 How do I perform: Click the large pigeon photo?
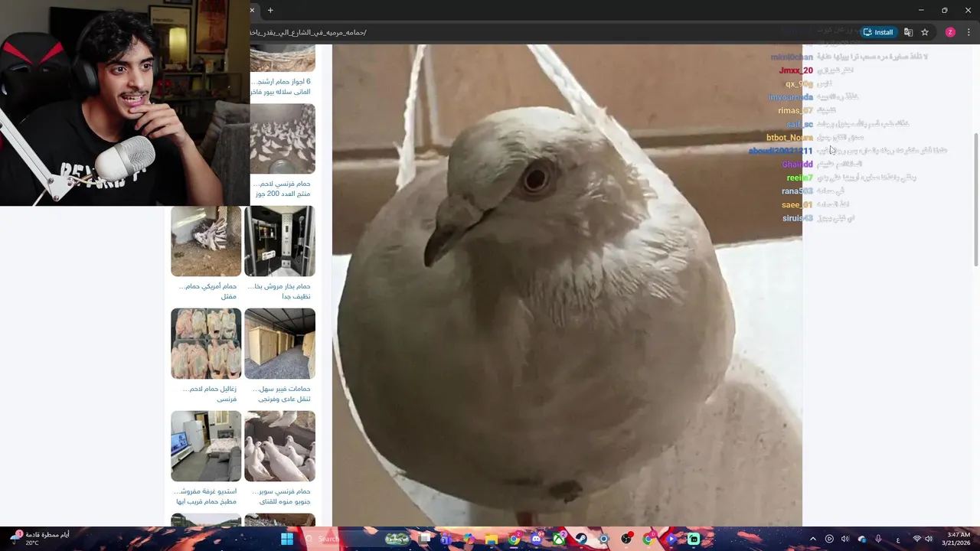point(567,285)
